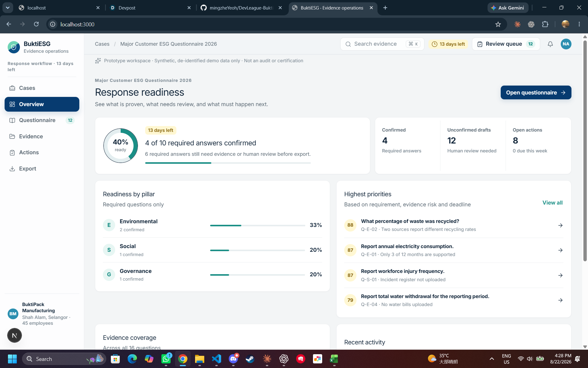
Task: Open WhatsApp from taskbar
Action: pyautogui.click(x=166, y=359)
